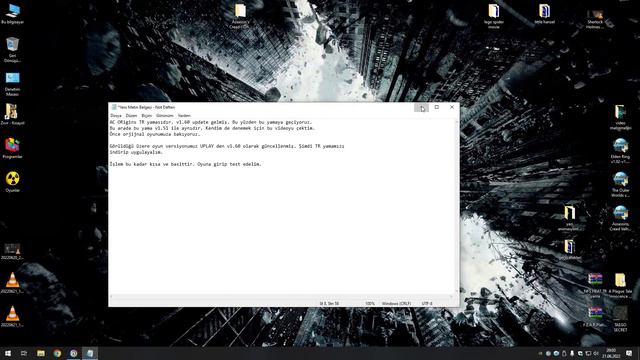Click the Notepad title bar text
This screenshot has height=360, width=640.
coord(146,107)
